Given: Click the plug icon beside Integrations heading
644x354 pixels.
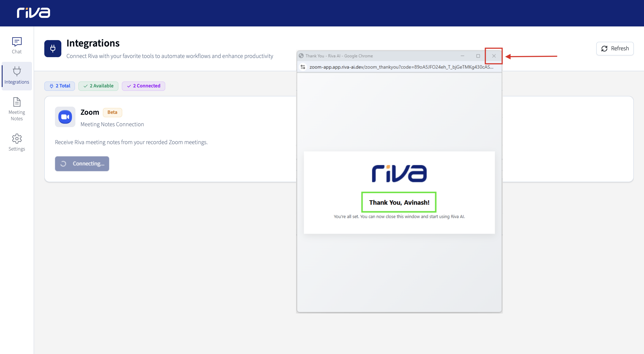Looking at the screenshot, I should coord(53,49).
